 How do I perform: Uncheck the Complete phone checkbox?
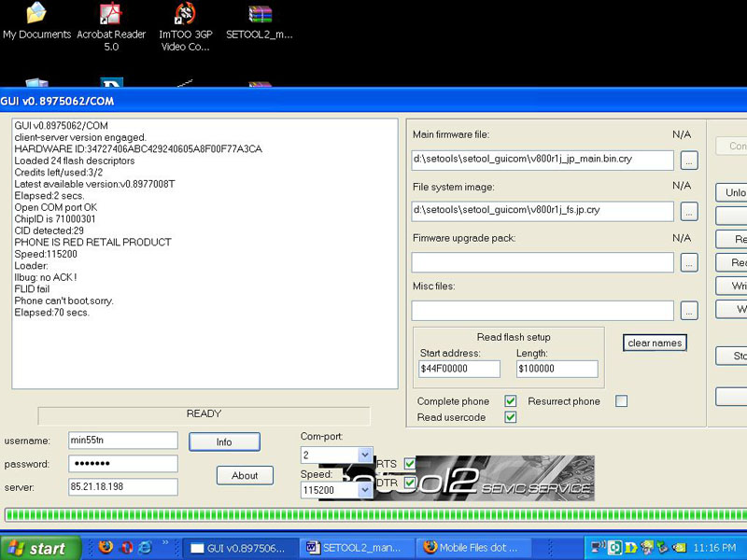[511, 401]
